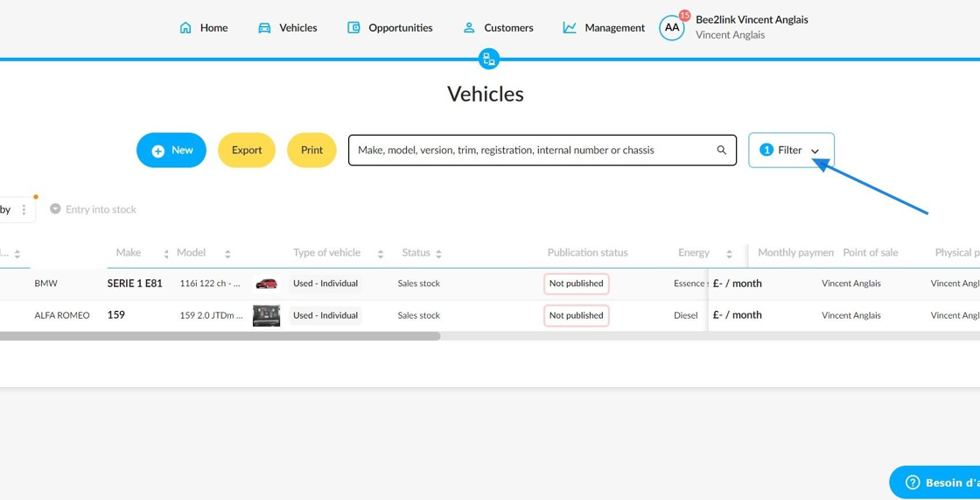Sort by the Status column arrows
980x500 pixels.
[438, 253]
